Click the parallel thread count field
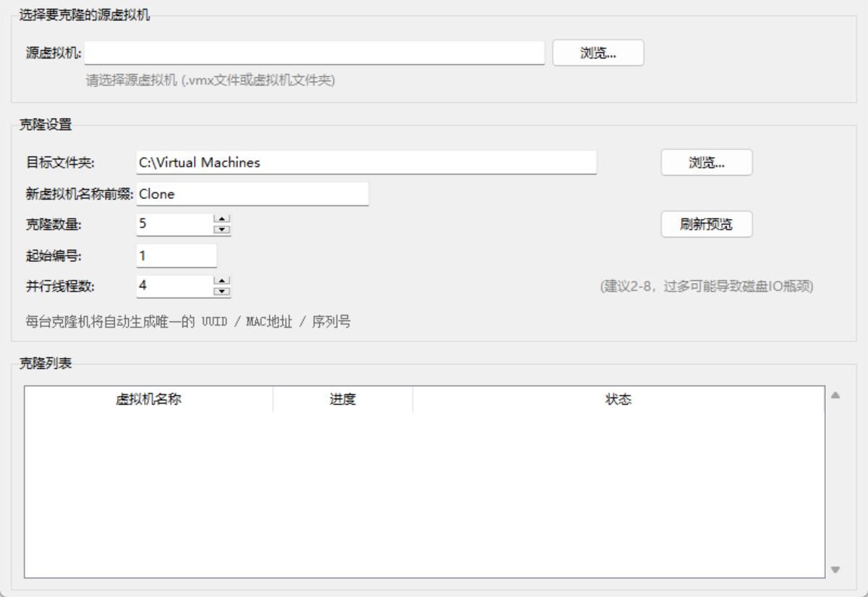Screen dimensions: 868x597 tap(174, 285)
